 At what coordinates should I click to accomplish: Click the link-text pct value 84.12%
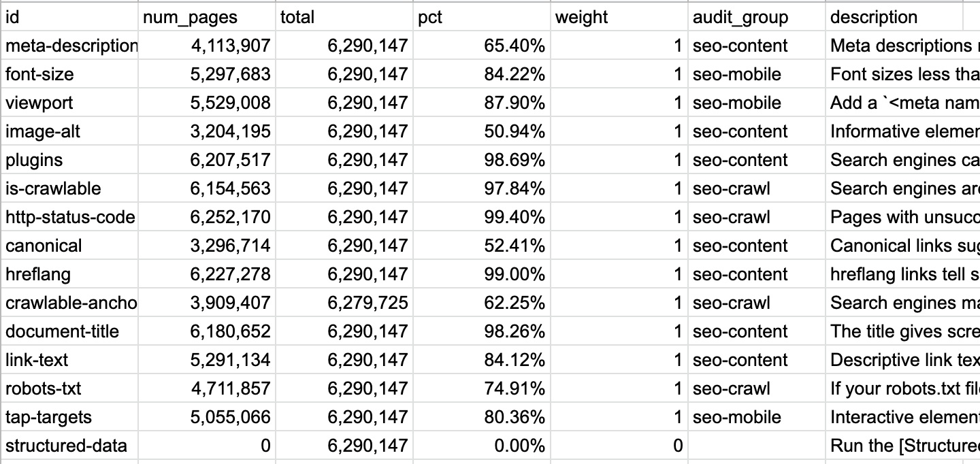tap(482, 360)
